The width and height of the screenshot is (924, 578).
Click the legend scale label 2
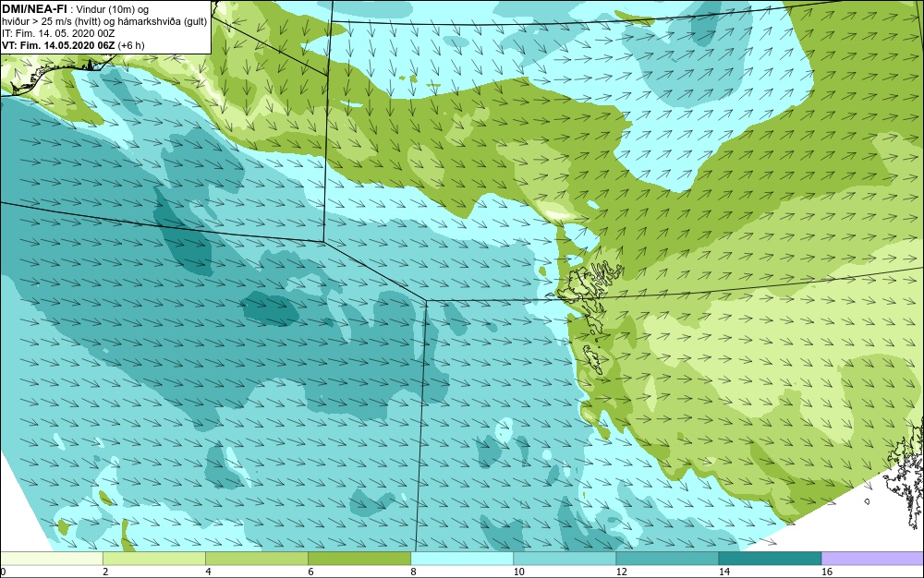click(x=105, y=572)
